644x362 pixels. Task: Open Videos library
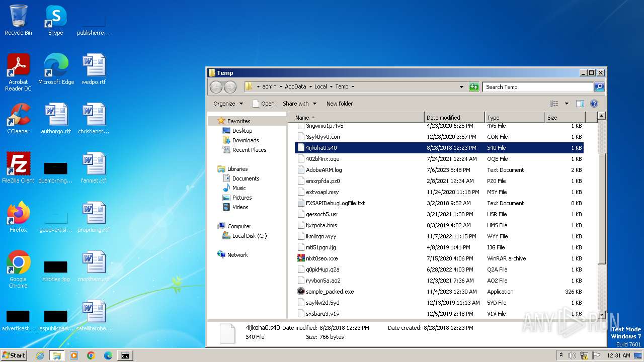(240, 207)
